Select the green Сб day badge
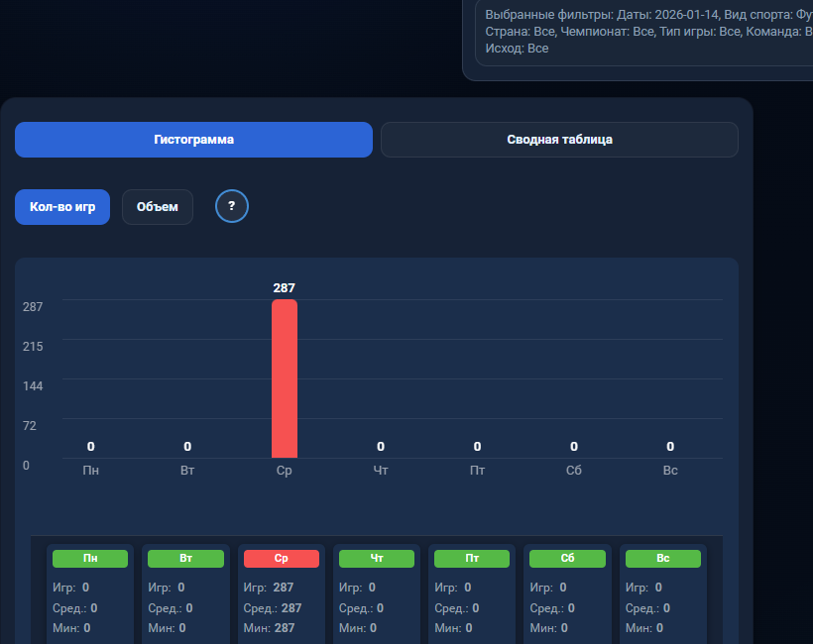This screenshot has width=813, height=644. pyautogui.click(x=567, y=559)
